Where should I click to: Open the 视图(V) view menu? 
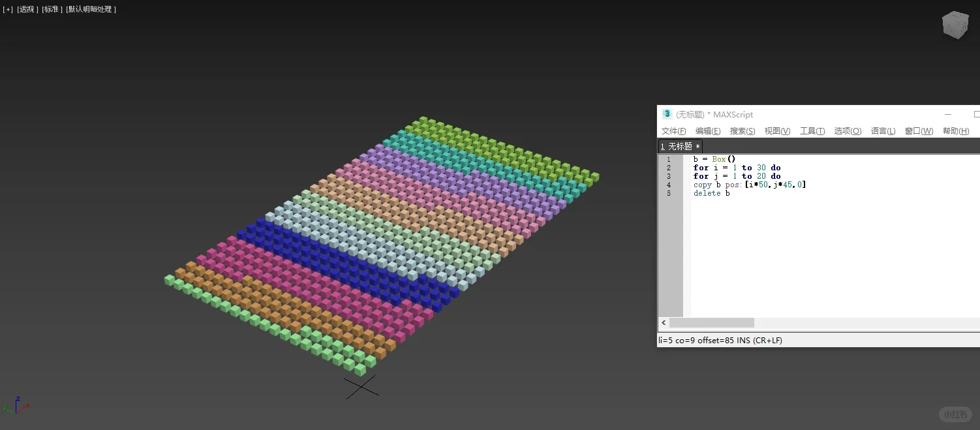[776, 131]
